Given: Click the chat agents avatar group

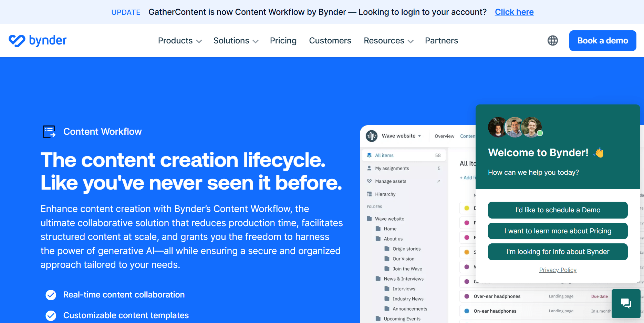Looking at the screenshot, I should pos(515,127).
